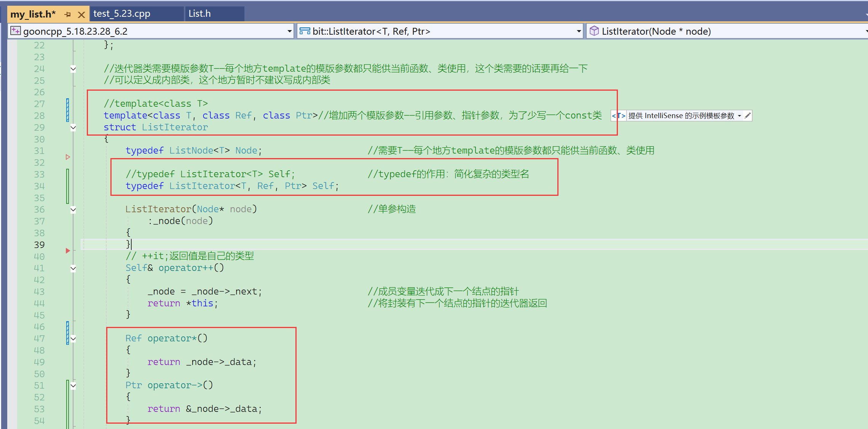Click the cube icon beside ListIterator member
This screenshot has width=868, height=429.
(x=594, y=31)
